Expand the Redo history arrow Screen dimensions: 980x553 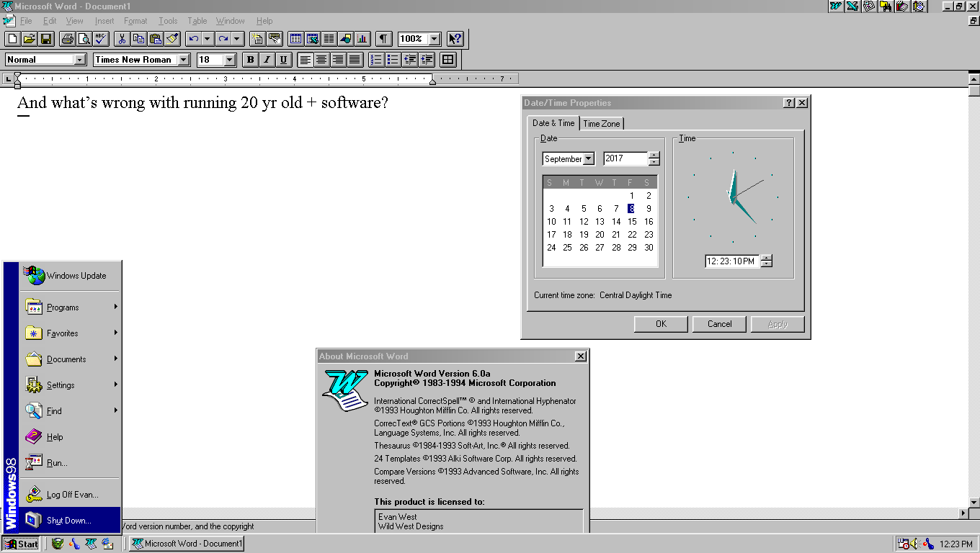[x=238, y=39]
